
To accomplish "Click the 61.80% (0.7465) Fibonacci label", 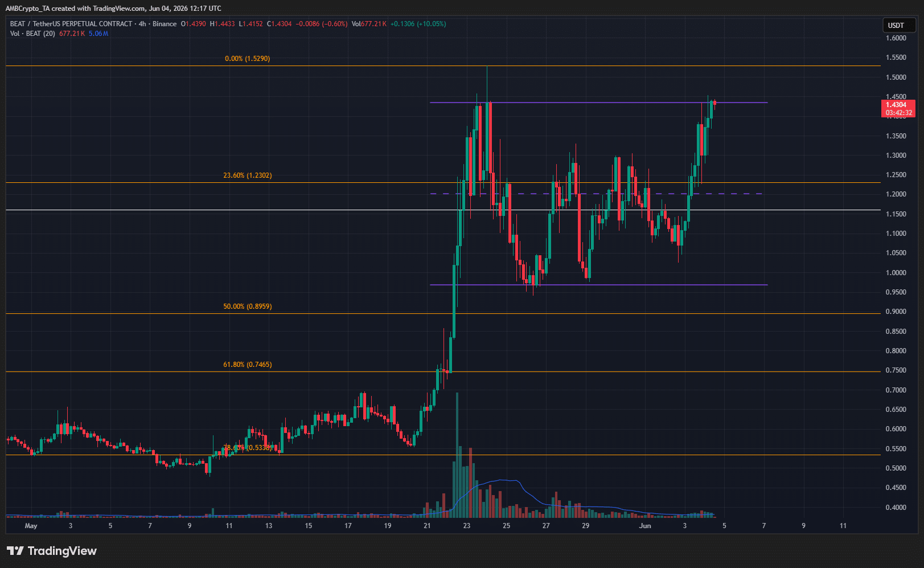I will click(248, 365).
